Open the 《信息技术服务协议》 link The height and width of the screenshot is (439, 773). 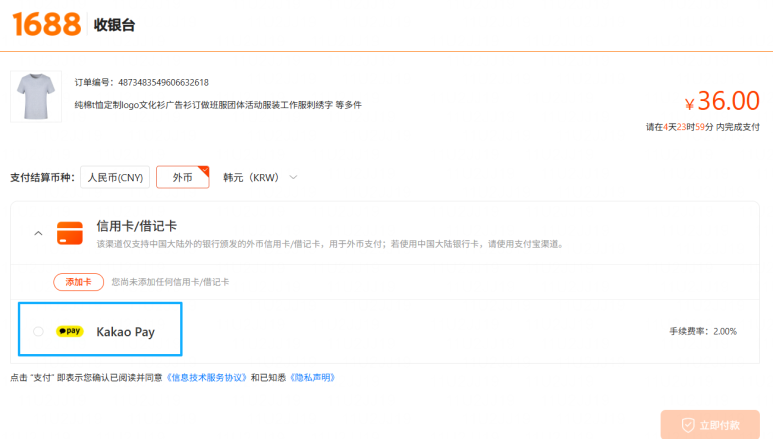coord(206,378)
